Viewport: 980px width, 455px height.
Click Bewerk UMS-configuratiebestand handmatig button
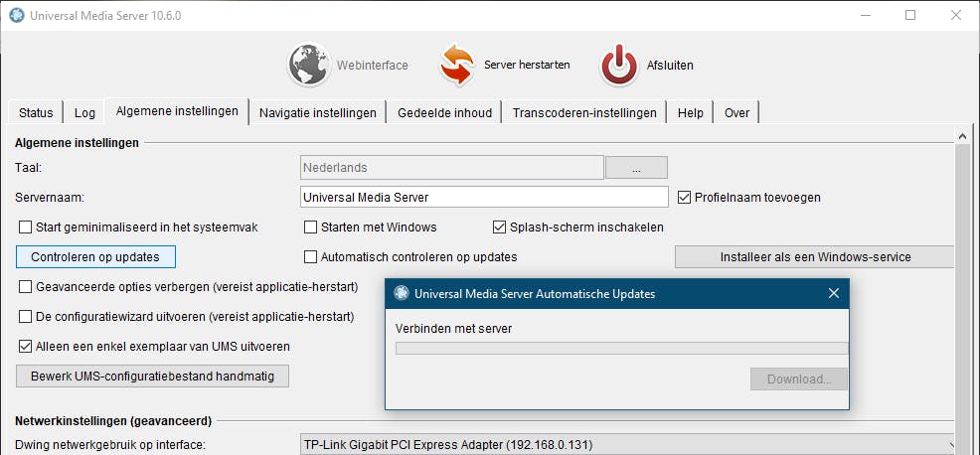pyautogui.click(x=152, y=377)
